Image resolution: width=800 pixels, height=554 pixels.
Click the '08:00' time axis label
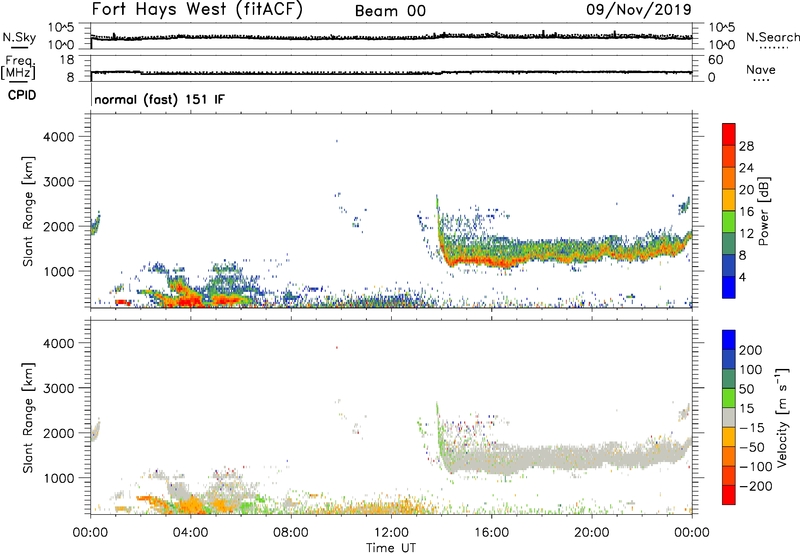point(291,533)
